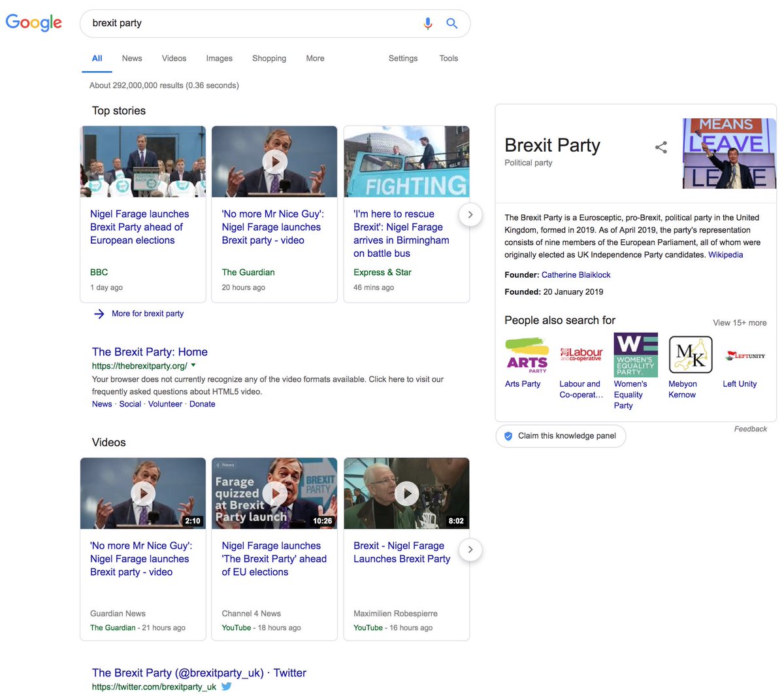Click BBC story thumbnail image
Screen dimensions: 784x696
coord(143,161)
